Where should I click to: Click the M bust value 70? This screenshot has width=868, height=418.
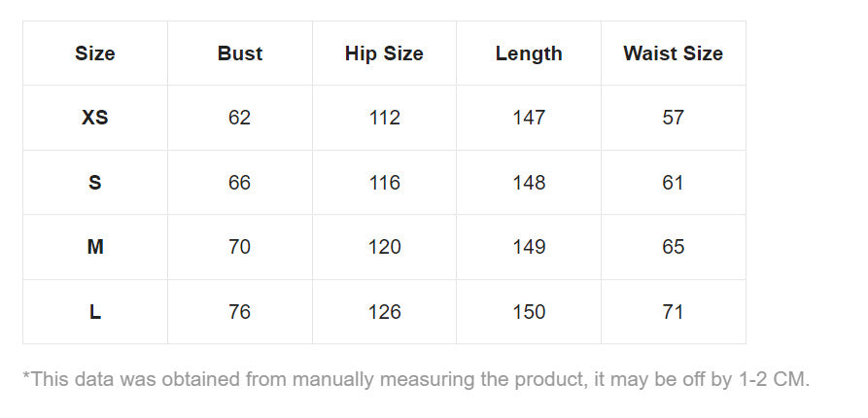pos(240,247)
